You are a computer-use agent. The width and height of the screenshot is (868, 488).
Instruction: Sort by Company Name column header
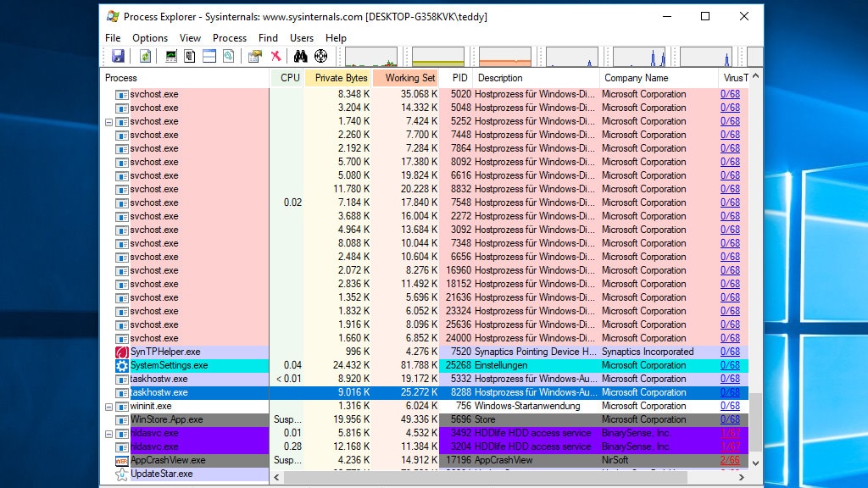(x=659, y=78)
